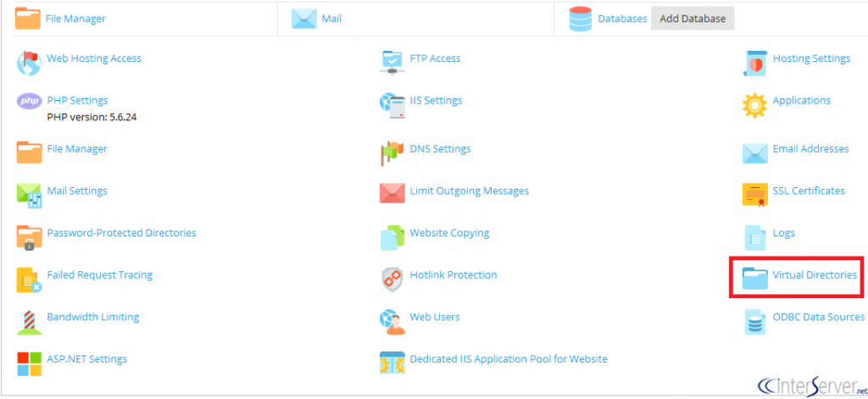Open the IIS Settings link
This screenshot has height=399, width=868.
[x=436, y=101]
